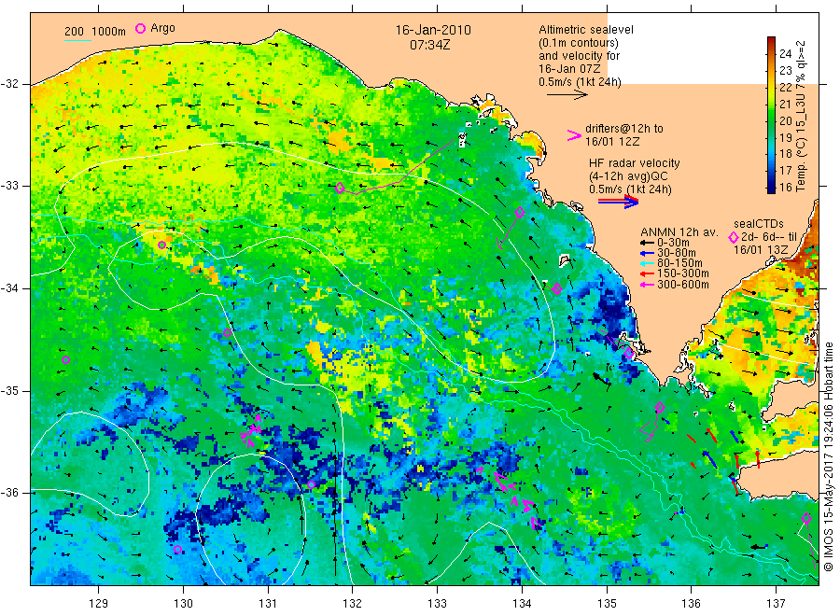840x616 pixels.
Task: Click the 'sealCTDs' legend heading
Action: (x=759, y=224)
